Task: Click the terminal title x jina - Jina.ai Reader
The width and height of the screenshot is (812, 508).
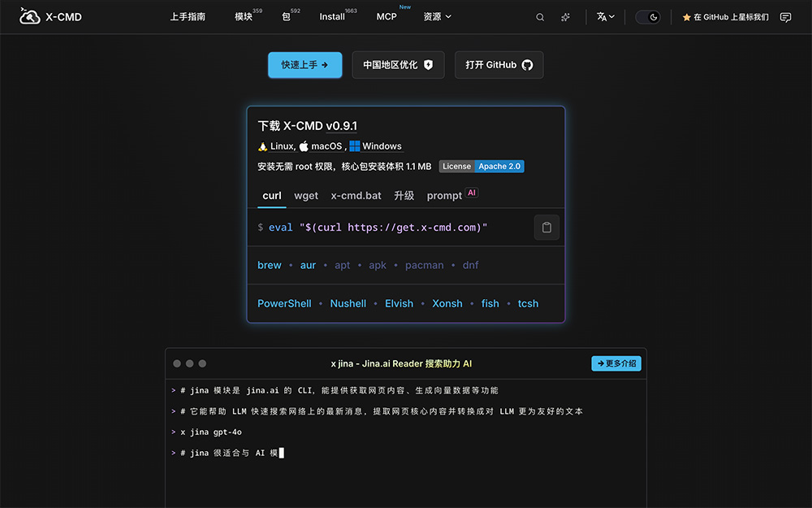Action: pyautogui.click(x=401, y=363)
